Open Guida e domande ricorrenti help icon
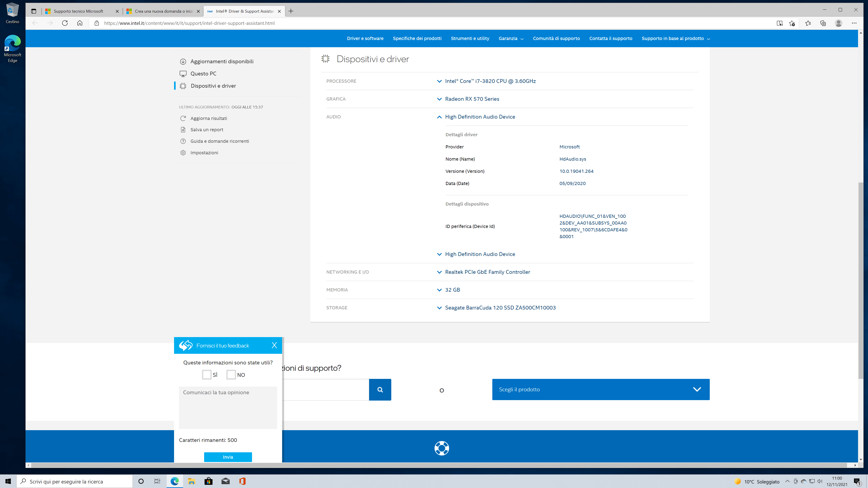 [x=183, y=141]
